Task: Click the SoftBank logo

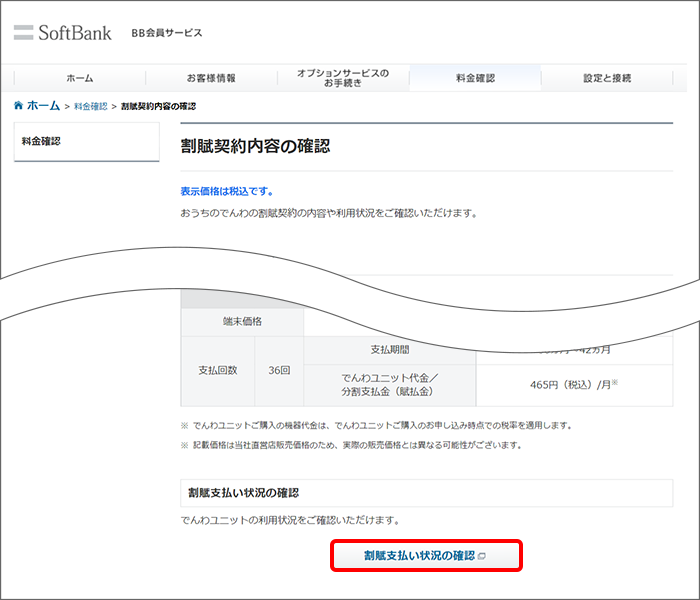Action: (62, 33)
